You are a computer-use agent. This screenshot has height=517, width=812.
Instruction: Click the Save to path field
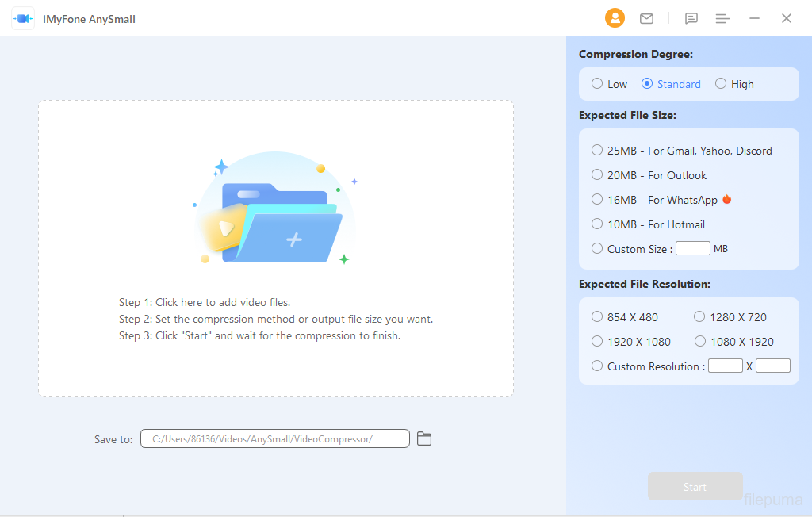pos(274,438)
